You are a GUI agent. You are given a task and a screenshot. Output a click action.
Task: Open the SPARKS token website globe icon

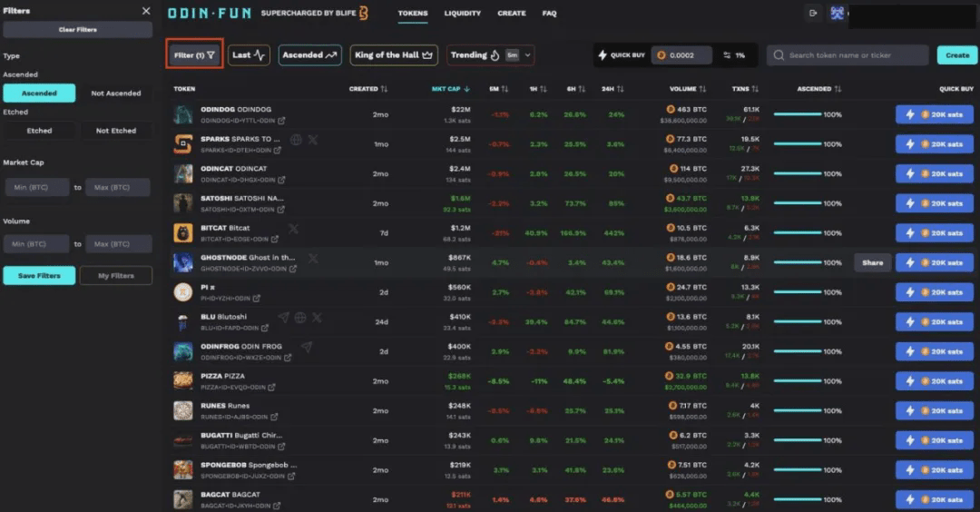(x=296, y=140)
